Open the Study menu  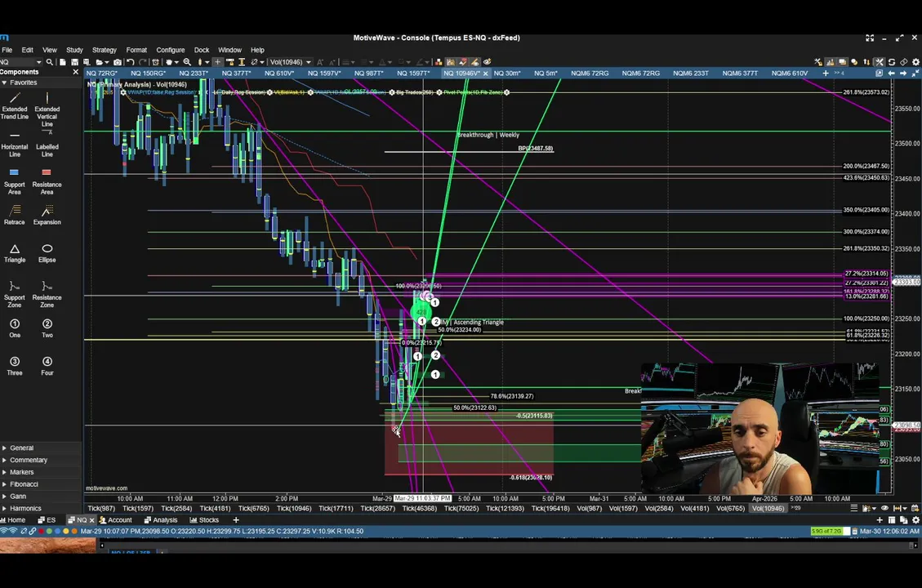pos(74,50)
